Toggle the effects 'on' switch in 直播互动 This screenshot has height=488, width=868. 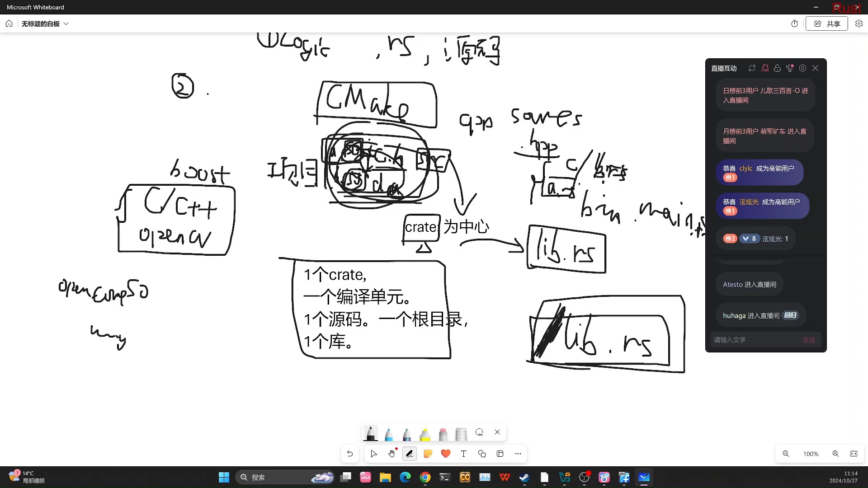pos(764,68)
